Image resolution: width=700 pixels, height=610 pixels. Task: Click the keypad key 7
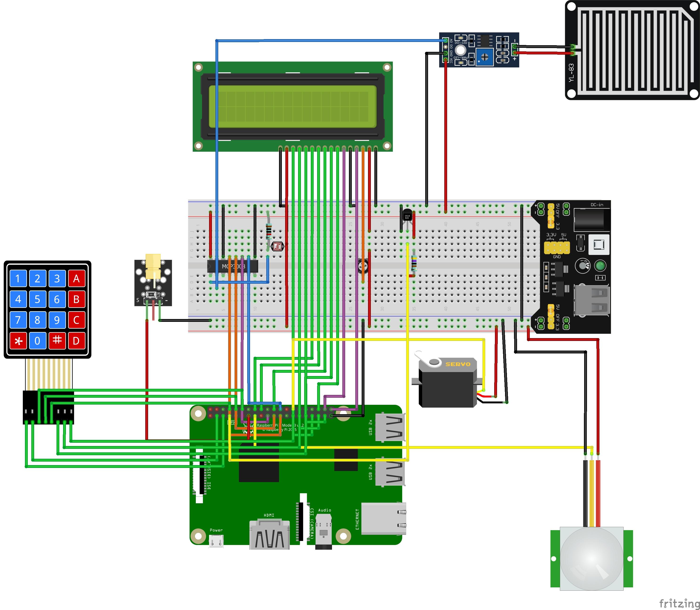click(x=18, y=320)
